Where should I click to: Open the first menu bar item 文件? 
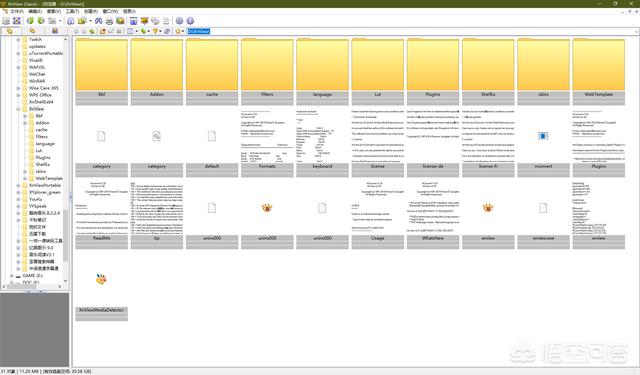[17, 11]
